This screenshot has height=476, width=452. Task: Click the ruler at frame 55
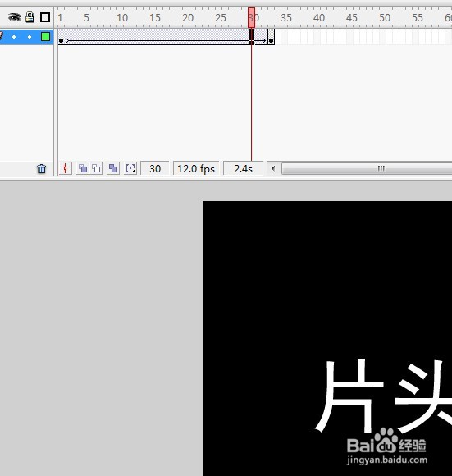(417, 18)
